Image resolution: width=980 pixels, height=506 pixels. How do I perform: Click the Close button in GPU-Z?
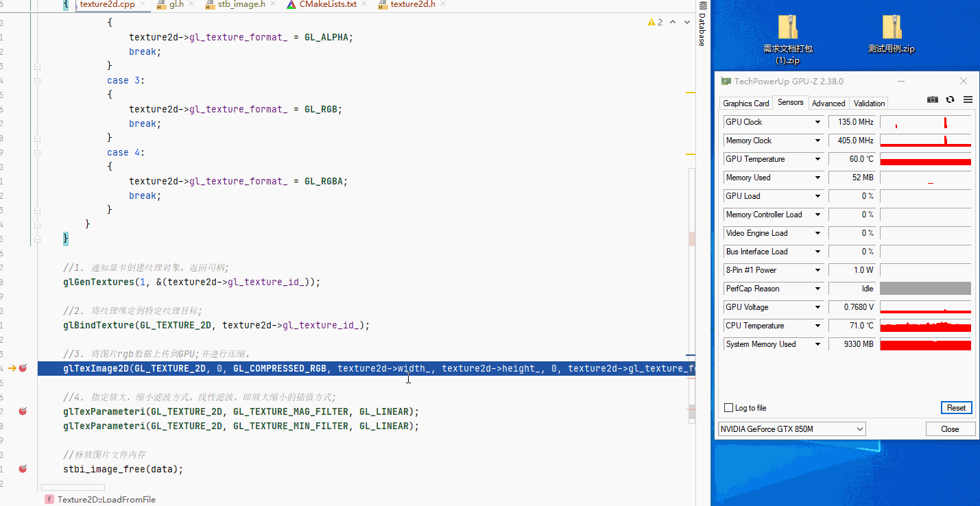click(950, 429)
